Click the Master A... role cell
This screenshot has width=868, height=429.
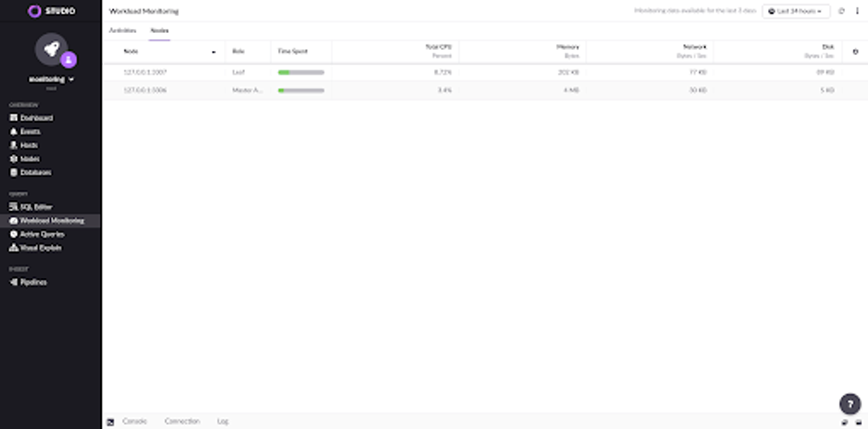point(248,90)
